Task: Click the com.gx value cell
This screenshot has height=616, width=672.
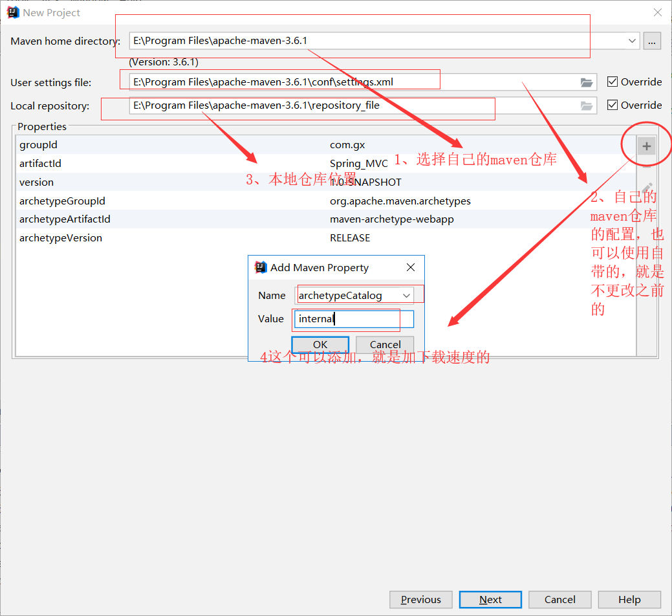Action: pyautogui.click(x=347, y=145)
